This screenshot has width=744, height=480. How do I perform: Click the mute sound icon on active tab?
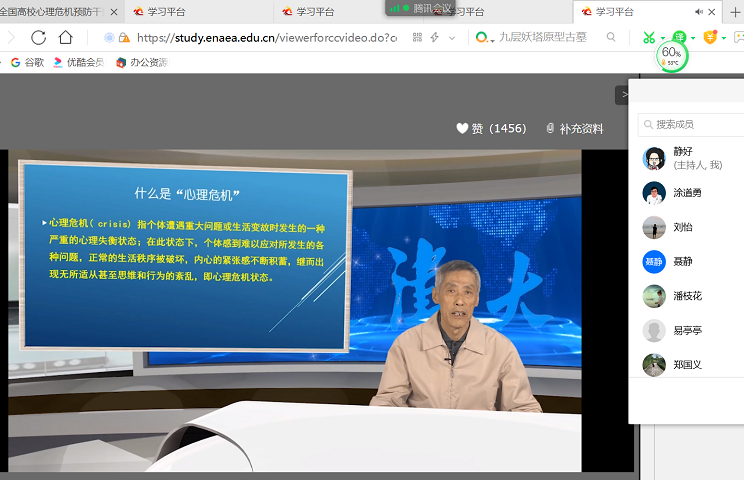[x=698, y=12]
